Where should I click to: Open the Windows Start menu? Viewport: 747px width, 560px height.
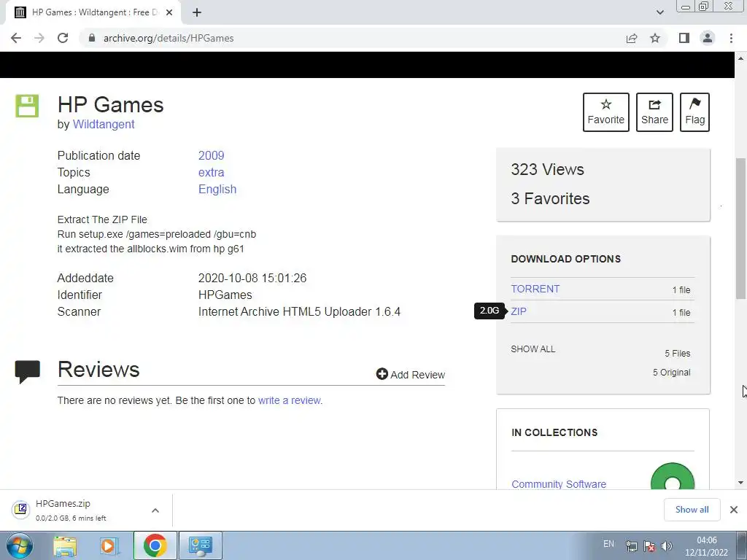pos(20,545)
